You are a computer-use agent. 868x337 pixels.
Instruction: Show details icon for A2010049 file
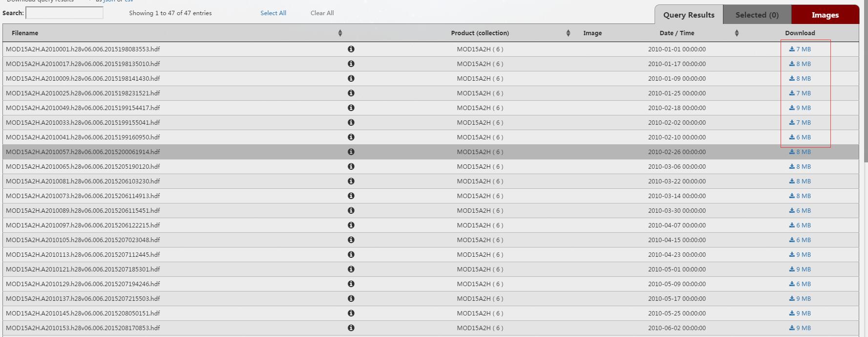(351, 108)
